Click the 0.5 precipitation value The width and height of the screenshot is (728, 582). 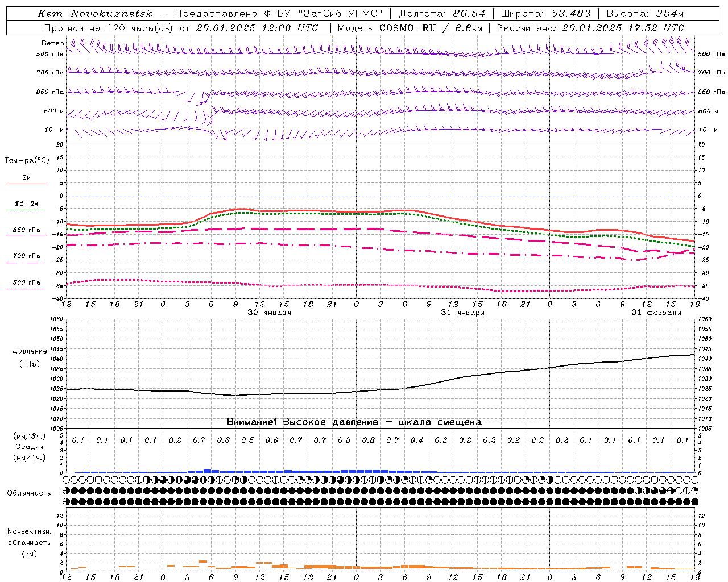(247, 440)
